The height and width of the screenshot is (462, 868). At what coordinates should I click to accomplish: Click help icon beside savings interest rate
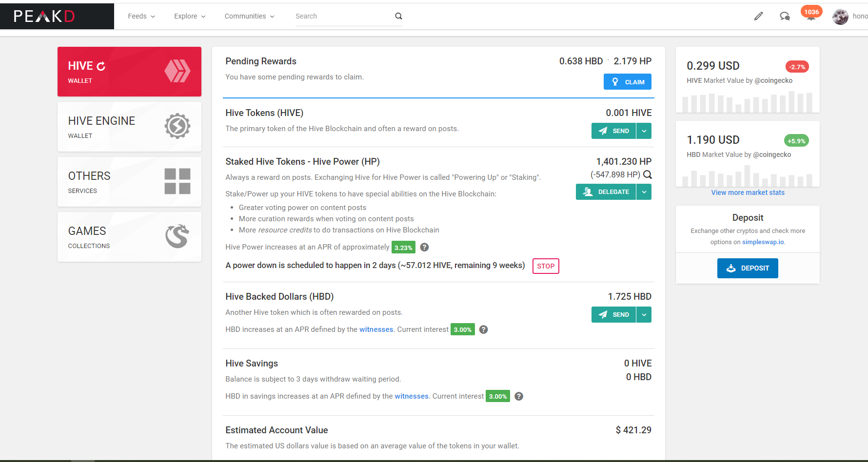tap(519, 396)
